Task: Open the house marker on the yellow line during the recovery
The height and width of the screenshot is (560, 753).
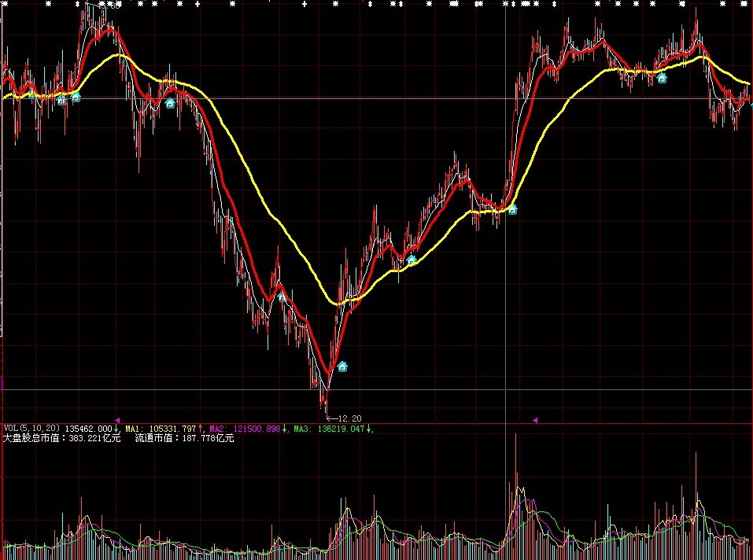Action: pyautogui.click(x=412, y=260)
